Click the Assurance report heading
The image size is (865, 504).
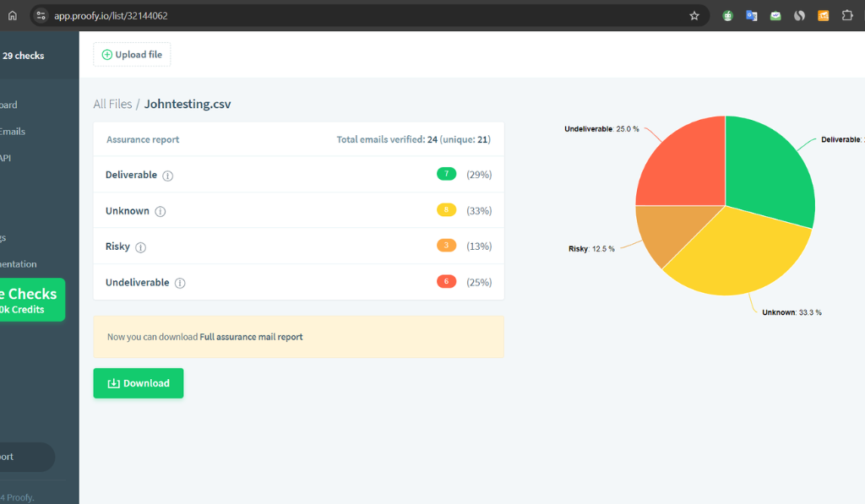point(143,139)
